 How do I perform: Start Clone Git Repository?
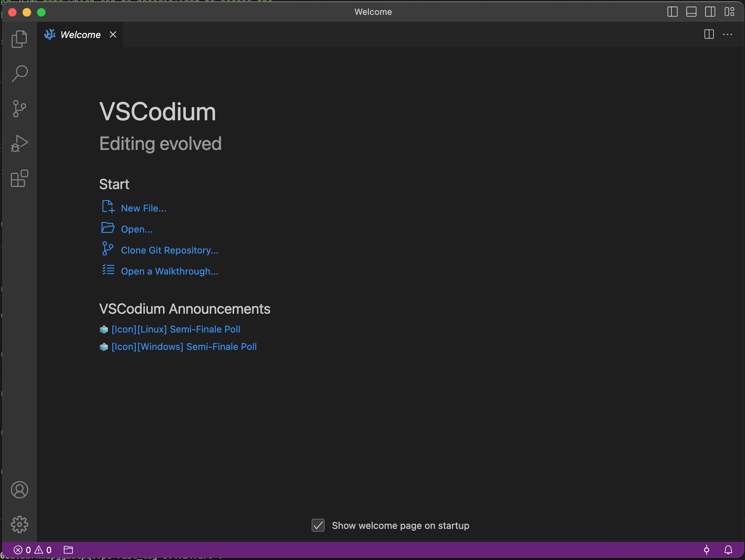click(x=169, y=250)
